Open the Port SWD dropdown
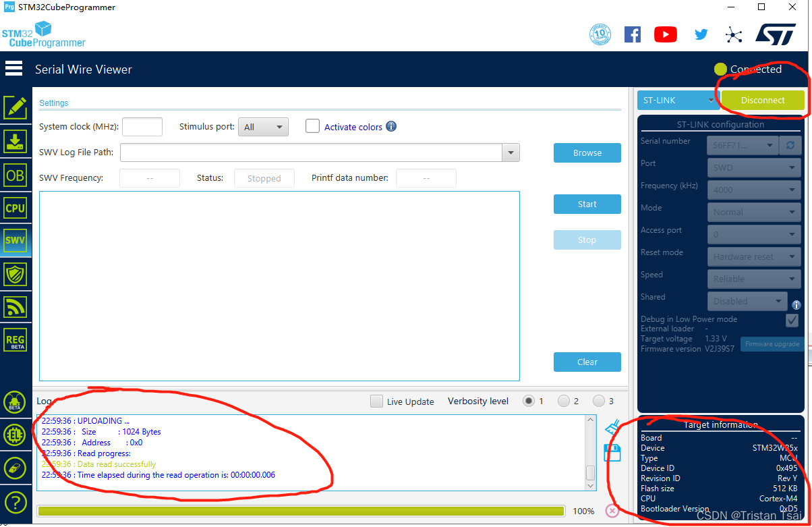Viewport: 812px width, 527px height. pos(754,167)
